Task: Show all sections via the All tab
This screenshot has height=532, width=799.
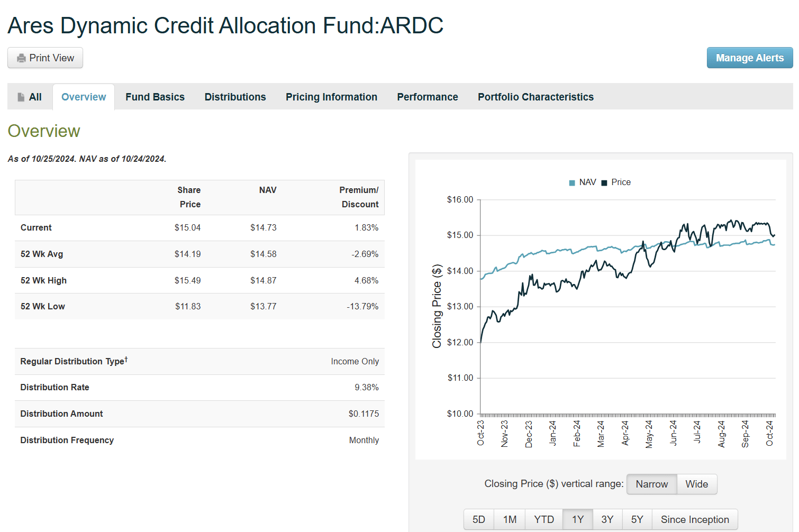Action: 29,97
